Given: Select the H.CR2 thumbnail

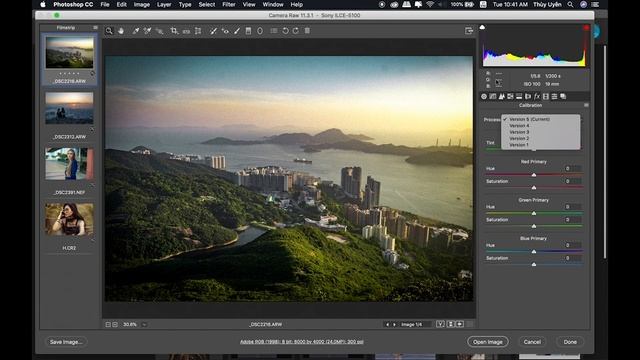Looking at the screenshot, I should coord(69,219).
